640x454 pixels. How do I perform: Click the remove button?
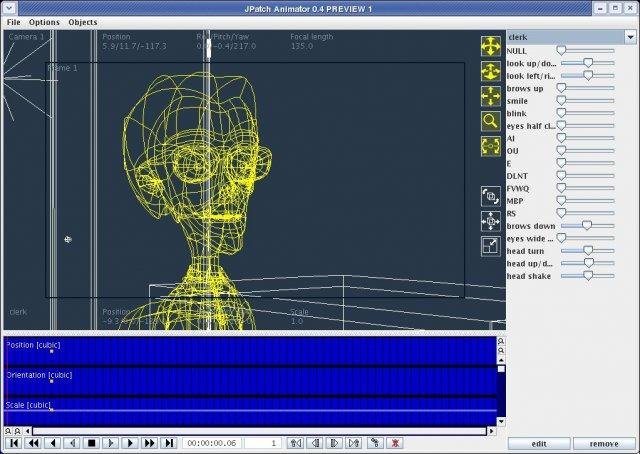[x=603, y=443]
